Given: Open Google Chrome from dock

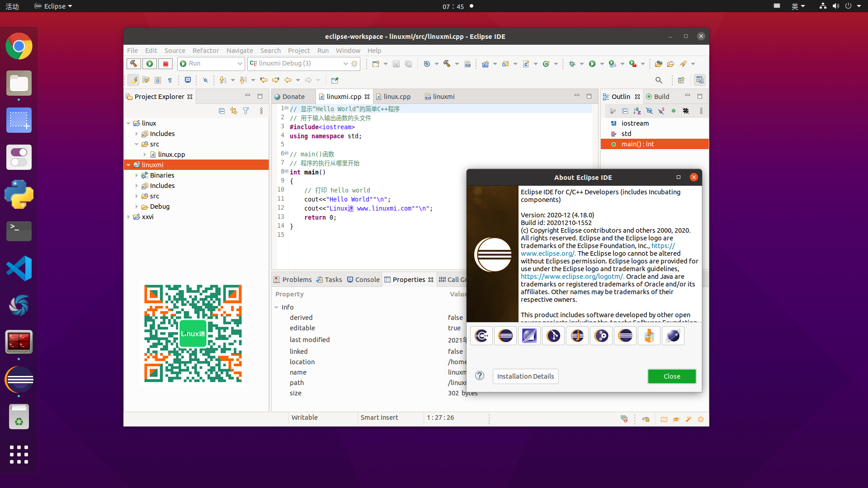Looking at the screenshot, I should [x=19, y=46].
